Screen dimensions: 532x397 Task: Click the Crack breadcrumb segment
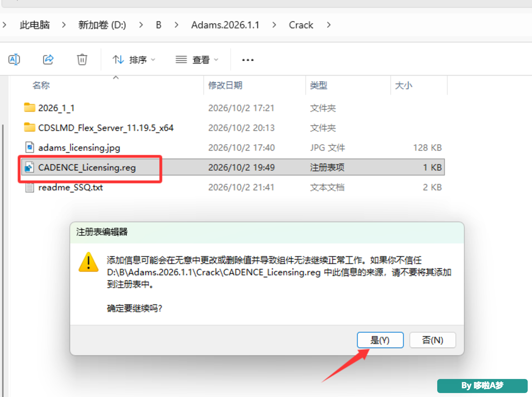[301, 25]
